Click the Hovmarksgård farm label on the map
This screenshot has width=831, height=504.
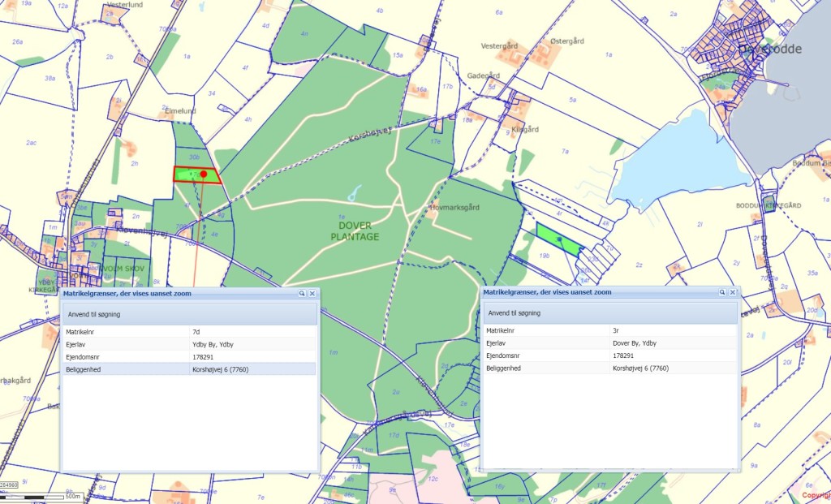tap(454, 207)
